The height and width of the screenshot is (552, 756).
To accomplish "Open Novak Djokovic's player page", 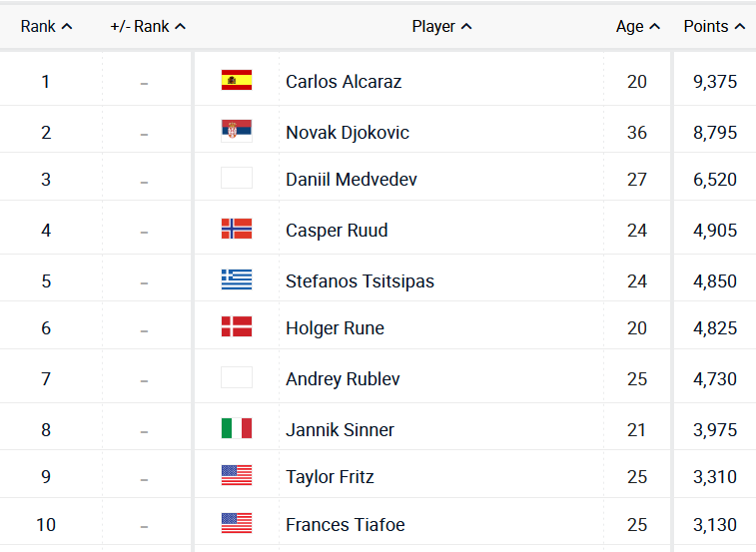I will pos(348,133).
